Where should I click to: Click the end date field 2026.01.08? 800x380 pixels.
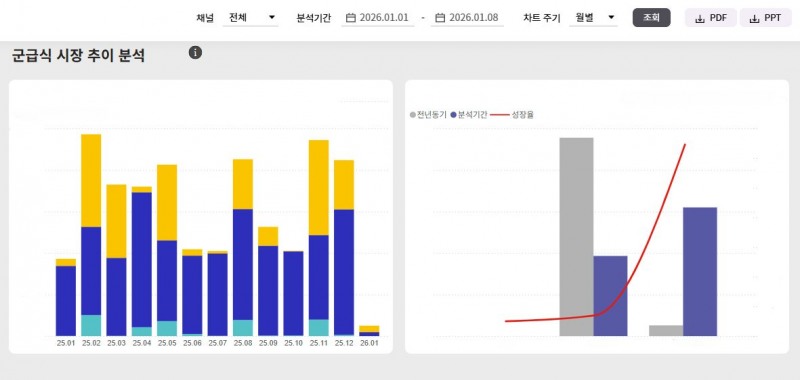467,18
